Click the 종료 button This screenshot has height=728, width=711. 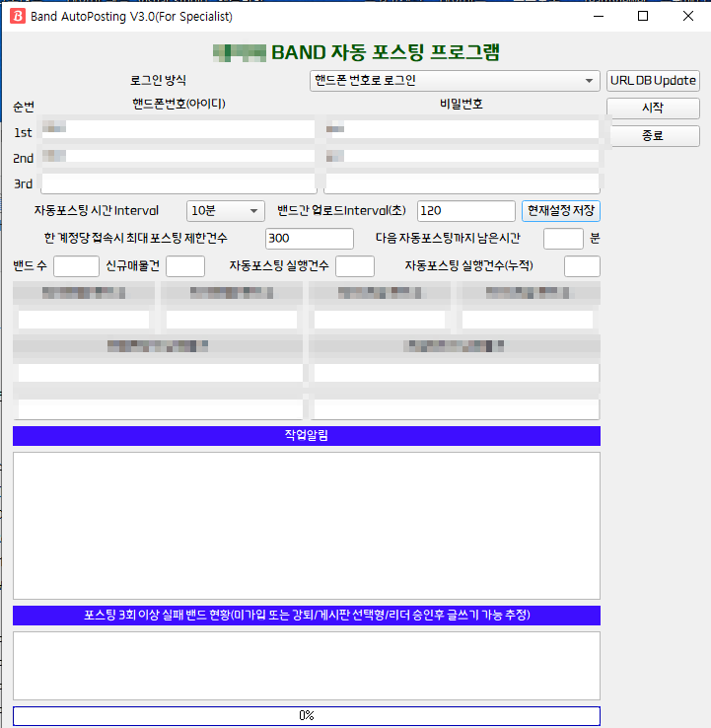coord(653,136)
